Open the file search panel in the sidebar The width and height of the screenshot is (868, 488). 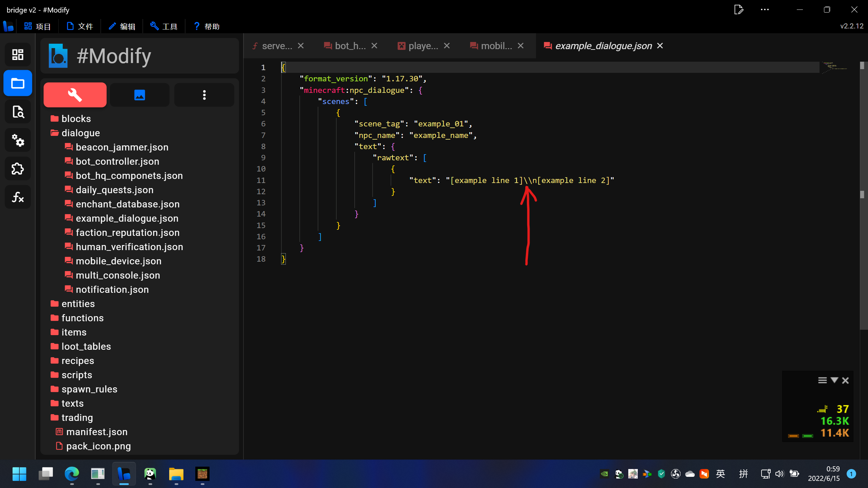[18, 111]
